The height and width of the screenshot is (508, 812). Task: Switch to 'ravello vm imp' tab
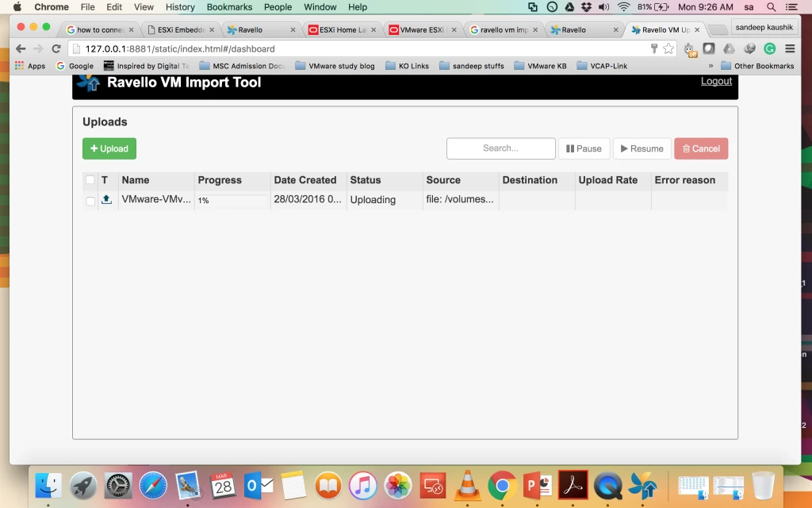pos(502,29)
